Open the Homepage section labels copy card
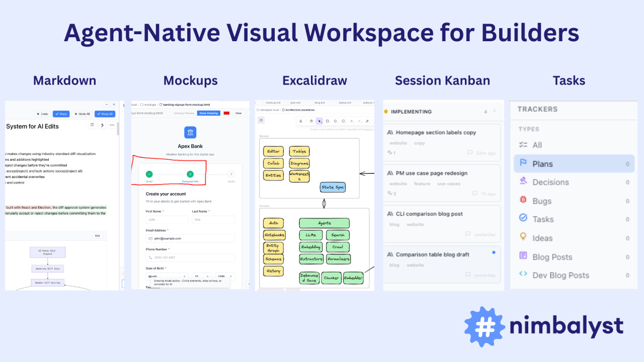 (x=442, y=141)
